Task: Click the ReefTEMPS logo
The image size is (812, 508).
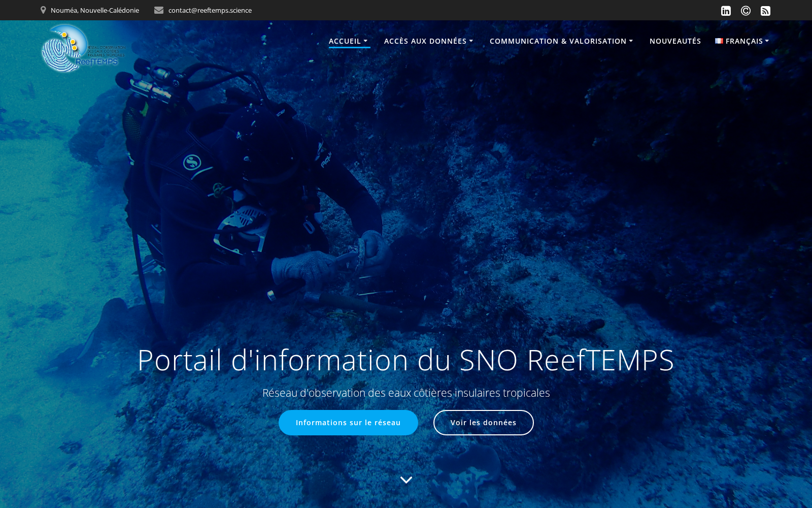Action: click(x=83, y=49)
